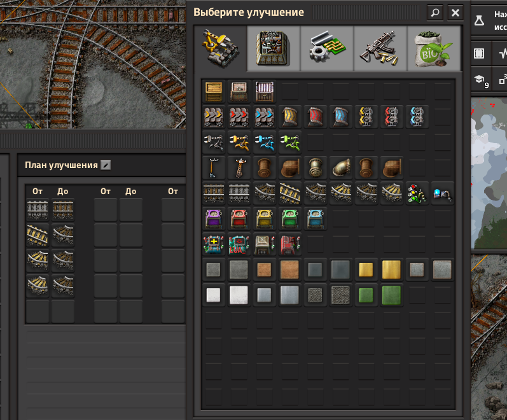Choose the purple active provider chest

(x=214, y=218)
